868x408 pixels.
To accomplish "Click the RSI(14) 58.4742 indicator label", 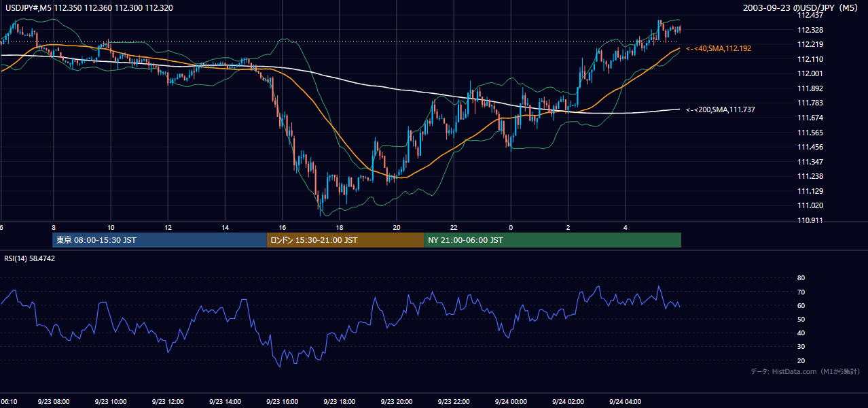I will [x=29, y=258].
